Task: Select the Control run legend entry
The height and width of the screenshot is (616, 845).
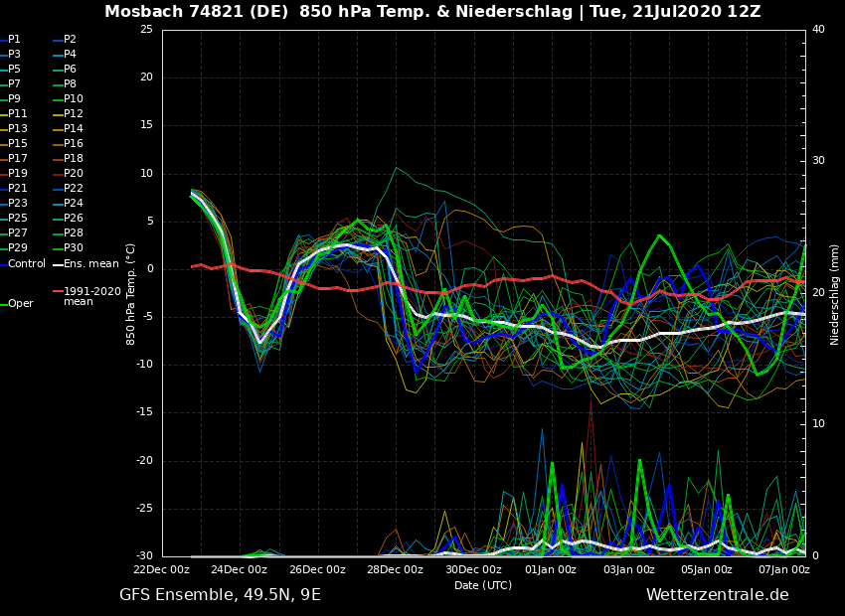Action: [27, 264]
